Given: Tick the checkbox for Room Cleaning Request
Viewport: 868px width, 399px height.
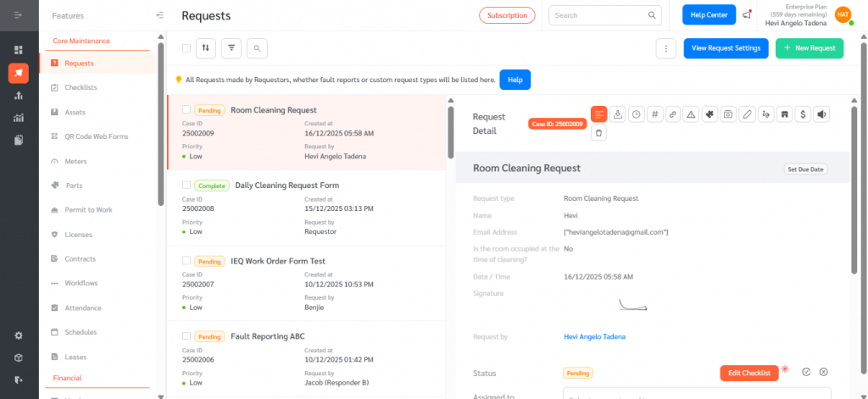Looking at the screenshot, I should pos(186,109).
